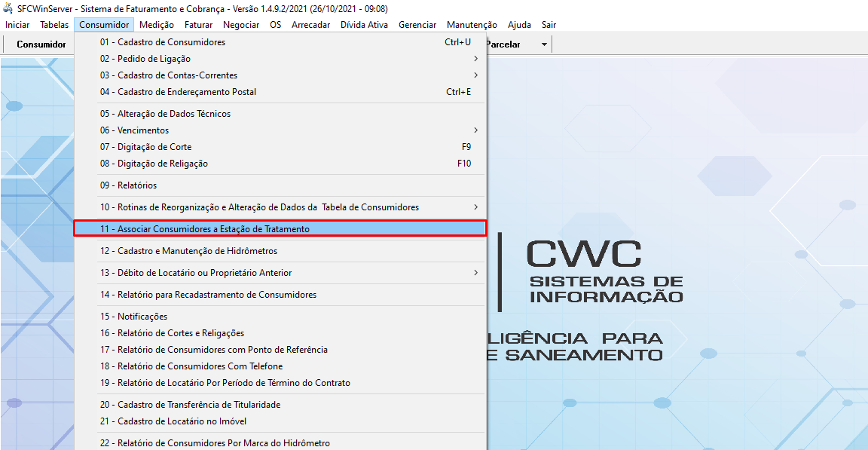Open the Dívida Ativa menu

click(364, 25)
